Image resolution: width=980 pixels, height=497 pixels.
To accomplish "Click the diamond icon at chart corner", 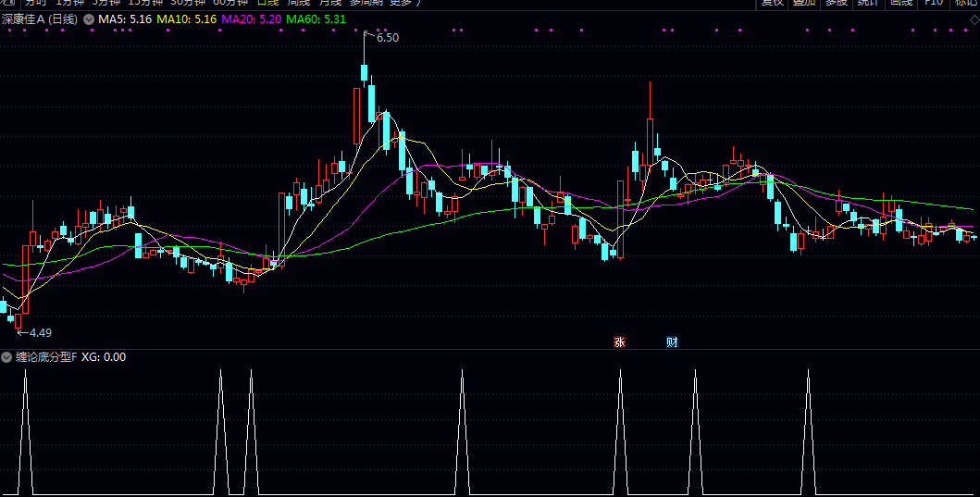I will [x=974, y=21].
